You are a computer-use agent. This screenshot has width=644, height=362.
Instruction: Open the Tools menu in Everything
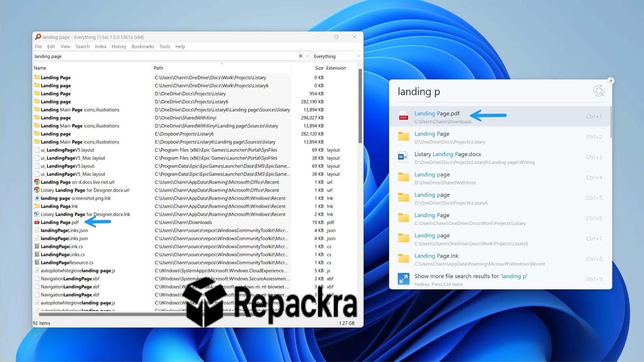(x=164, y=47)
